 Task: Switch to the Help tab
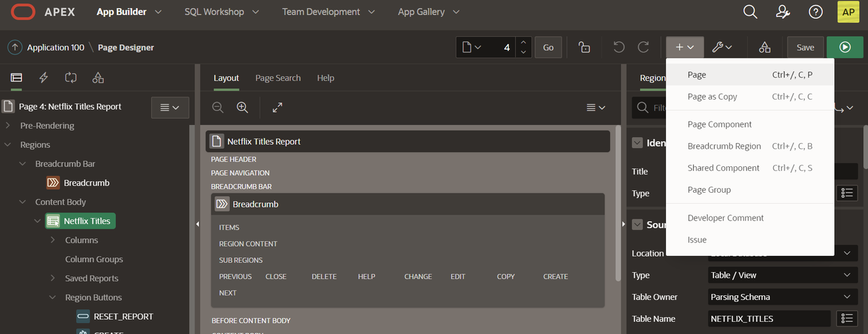click(x=325, y=78)
